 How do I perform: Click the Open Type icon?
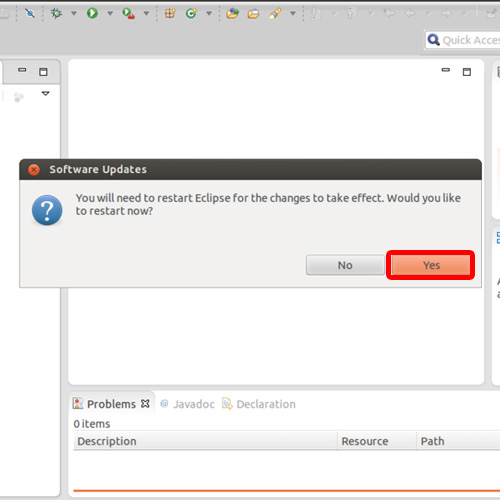[232, 13]
